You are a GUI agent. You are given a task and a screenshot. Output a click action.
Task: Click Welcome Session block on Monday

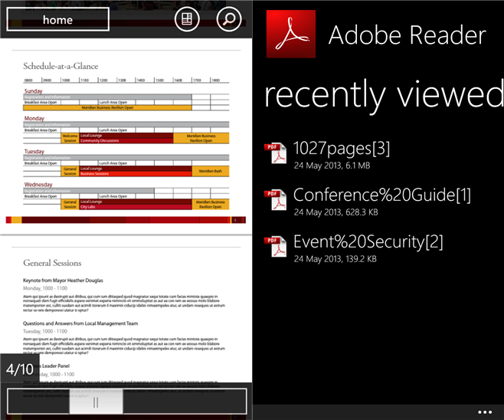tap(70, 138)
